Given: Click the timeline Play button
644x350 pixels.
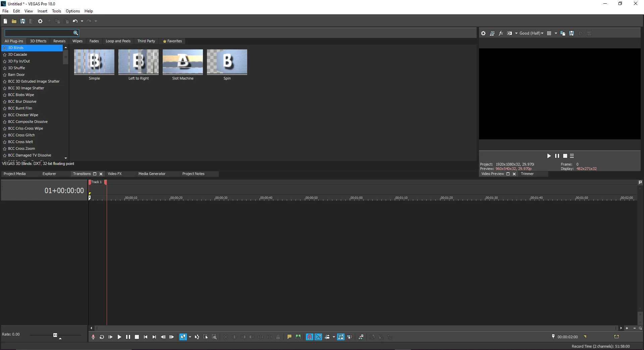Looking at the screenshot, I should click(x=119, y=337).
